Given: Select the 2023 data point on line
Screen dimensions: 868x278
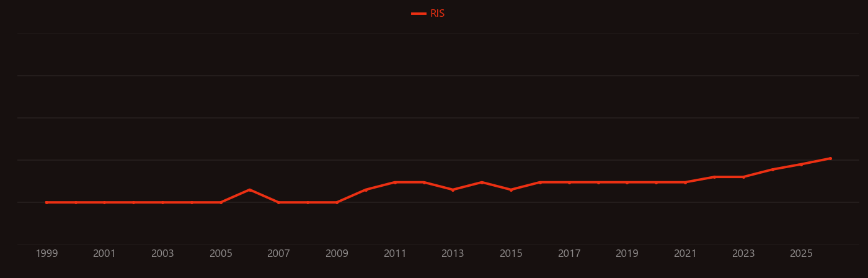Looking at the screenshot, I should (x=743, y=177).
